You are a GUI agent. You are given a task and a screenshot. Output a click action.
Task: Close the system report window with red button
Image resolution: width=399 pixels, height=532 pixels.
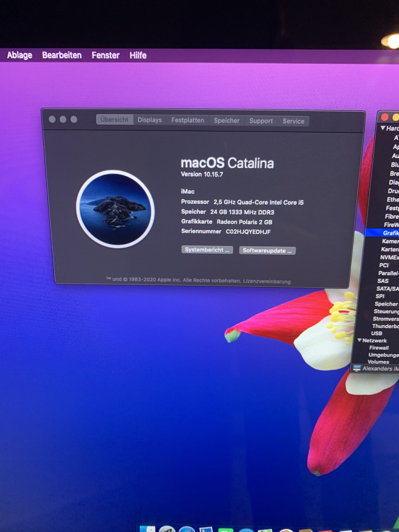point(385,117)
